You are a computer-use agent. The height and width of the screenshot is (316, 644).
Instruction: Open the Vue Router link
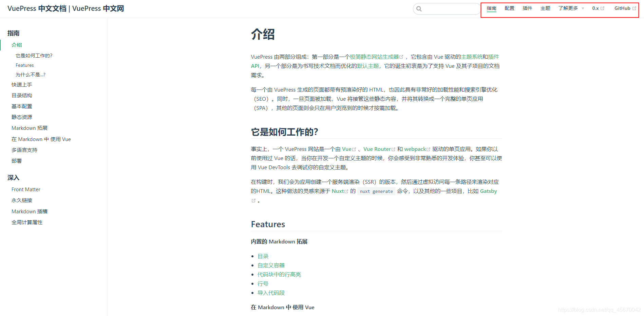pos(377,149)
